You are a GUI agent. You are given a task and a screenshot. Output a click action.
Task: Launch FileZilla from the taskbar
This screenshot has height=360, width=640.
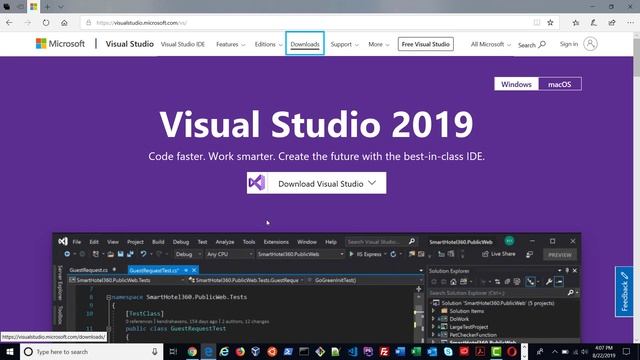[x=384, y=351]
